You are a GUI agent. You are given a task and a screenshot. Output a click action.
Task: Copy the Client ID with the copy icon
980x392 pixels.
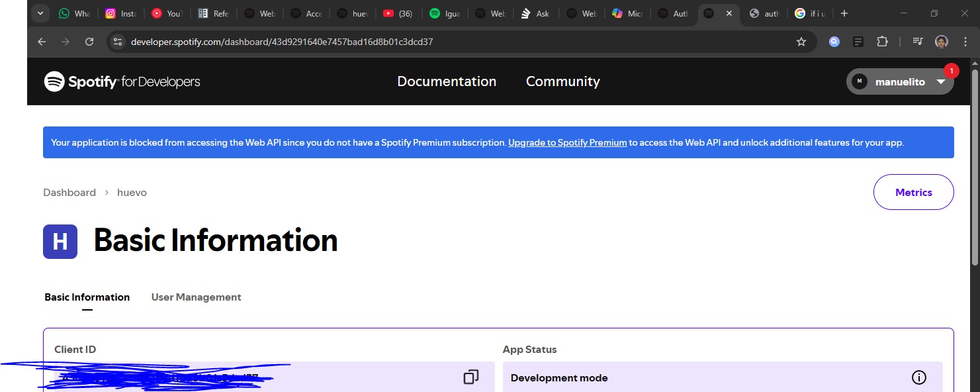coord(470,377)
